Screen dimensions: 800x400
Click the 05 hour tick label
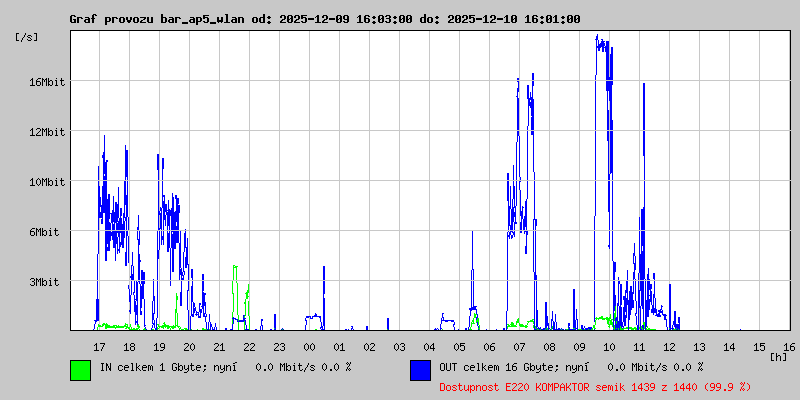point(459,347)
